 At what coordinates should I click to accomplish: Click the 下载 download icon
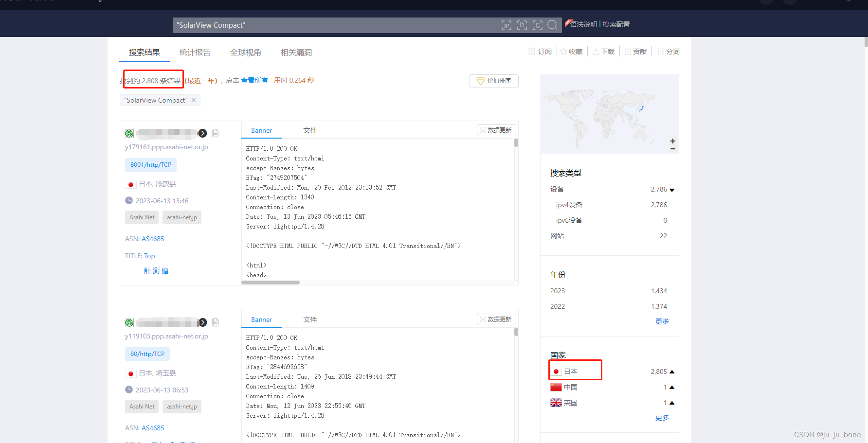click(x=596, y=52)
